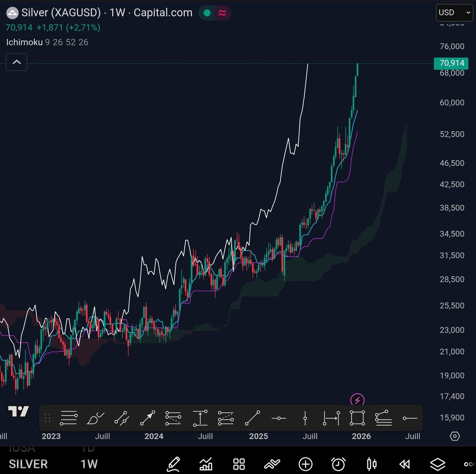Viewport: 476px width, 474px height.
Task: Select the Fib retracement drawing tool
Action: tap(69, 418)
